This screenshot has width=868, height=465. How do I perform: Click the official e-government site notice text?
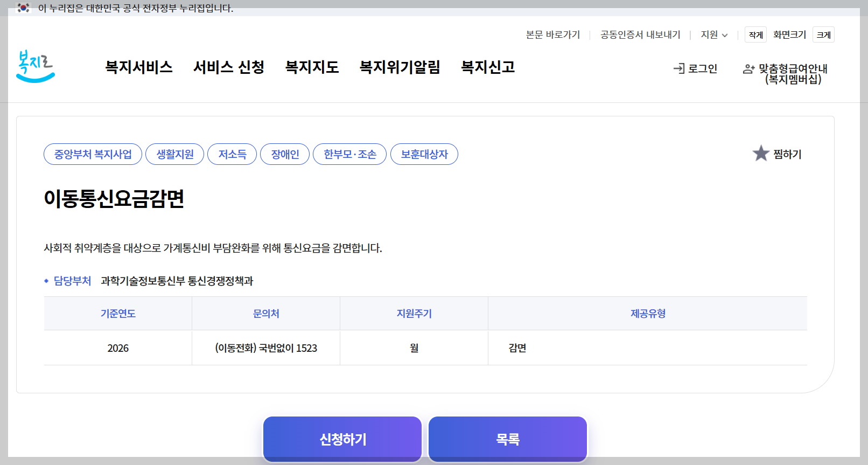click(x=136, y=8)
